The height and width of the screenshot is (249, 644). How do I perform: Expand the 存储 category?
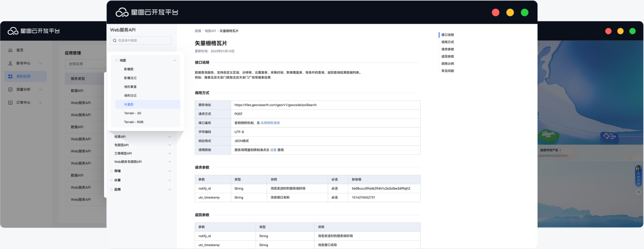click(170, 171)
